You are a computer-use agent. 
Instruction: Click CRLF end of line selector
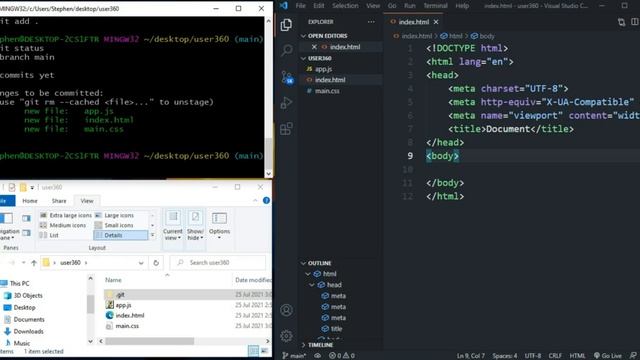pos(555,356)
